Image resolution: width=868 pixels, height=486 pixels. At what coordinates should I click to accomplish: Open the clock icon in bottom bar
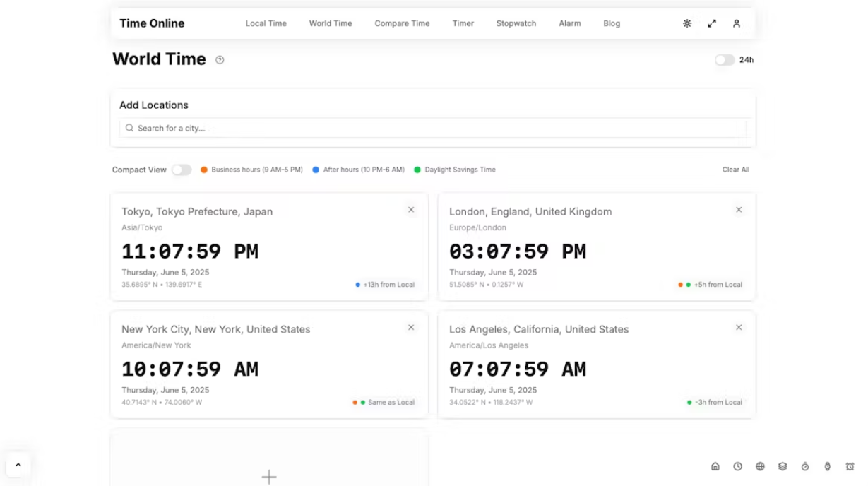(737, 466)
